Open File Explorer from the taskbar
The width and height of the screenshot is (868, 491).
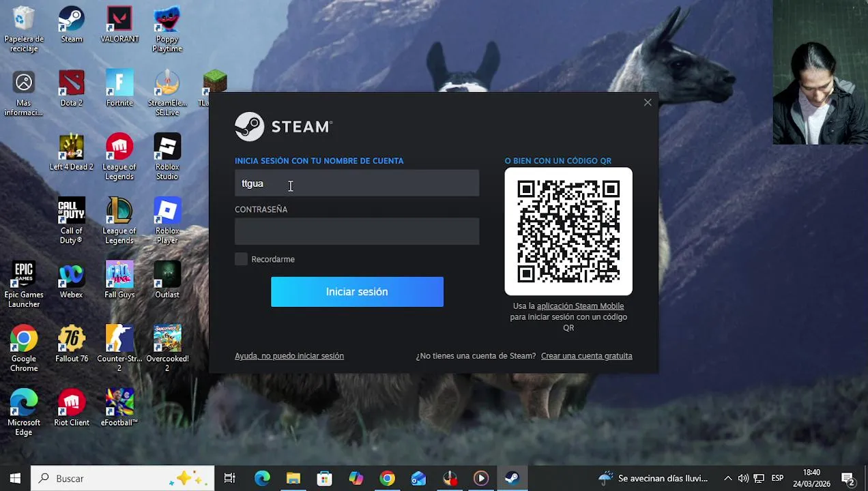293,478
